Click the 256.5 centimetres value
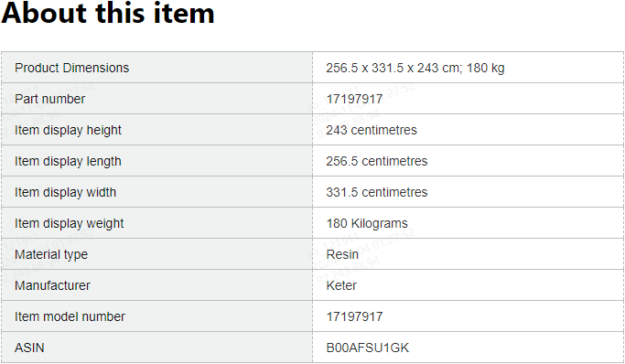The width and height of the screenshot is (625, 364). (x=377, y=161)
